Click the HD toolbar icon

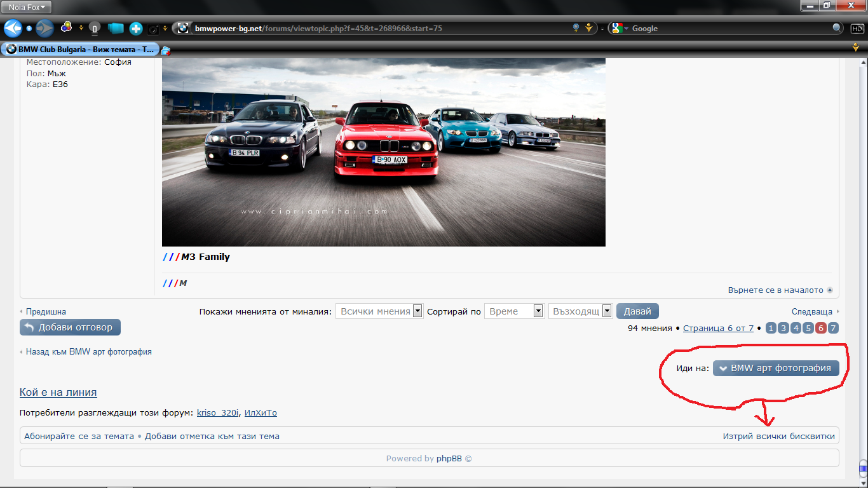856,28
